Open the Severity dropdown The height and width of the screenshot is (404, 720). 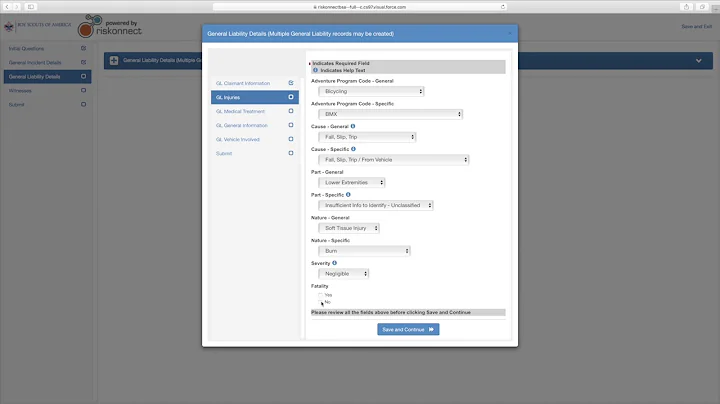pos(344,274)
